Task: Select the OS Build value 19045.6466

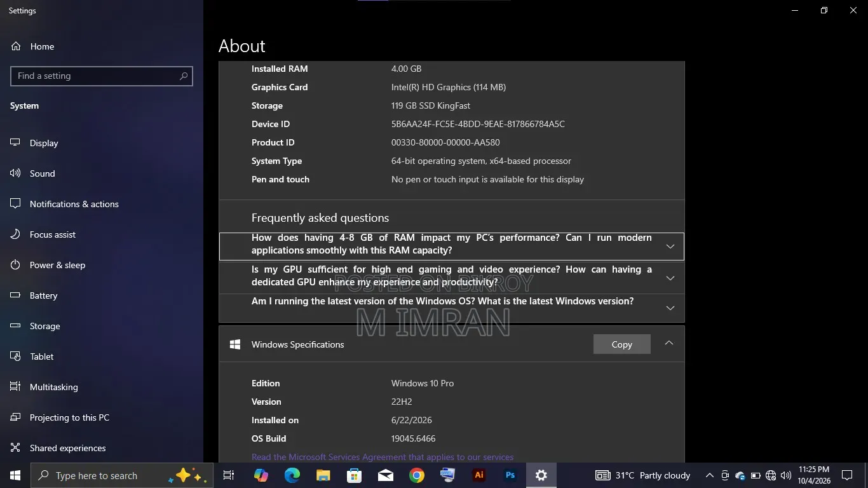Action: pos(414,438)
